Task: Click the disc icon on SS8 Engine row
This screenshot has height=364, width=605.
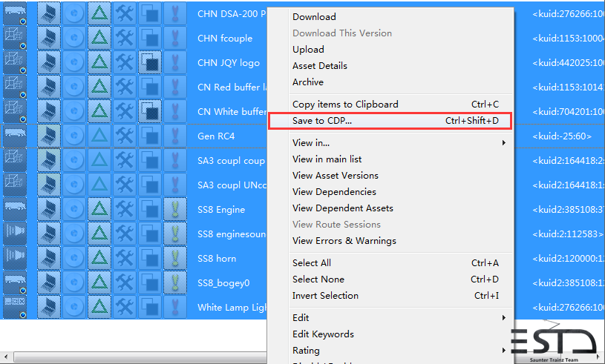Action: [74, 210]
